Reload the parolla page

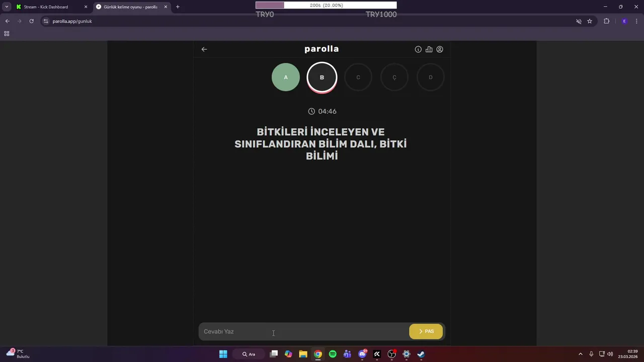(x=31, y=21)
